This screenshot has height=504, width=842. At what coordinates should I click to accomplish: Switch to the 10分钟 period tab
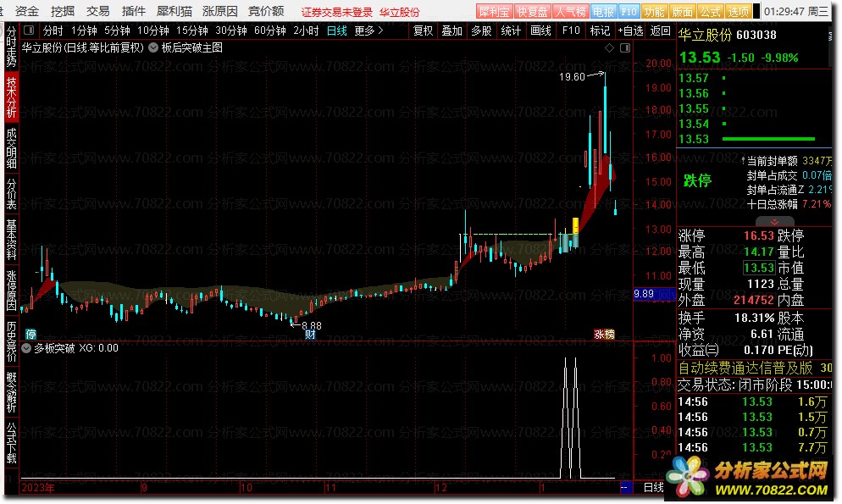(153, 30)
